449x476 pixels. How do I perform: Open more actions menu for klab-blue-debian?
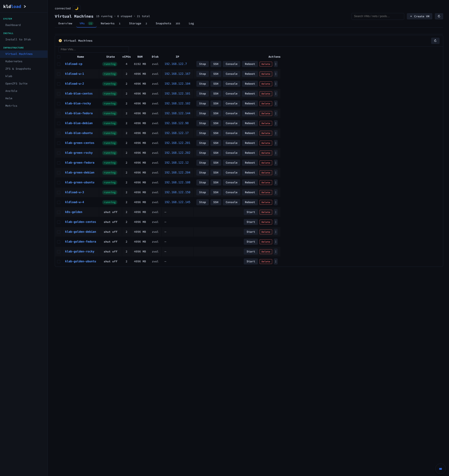point(275,123)
